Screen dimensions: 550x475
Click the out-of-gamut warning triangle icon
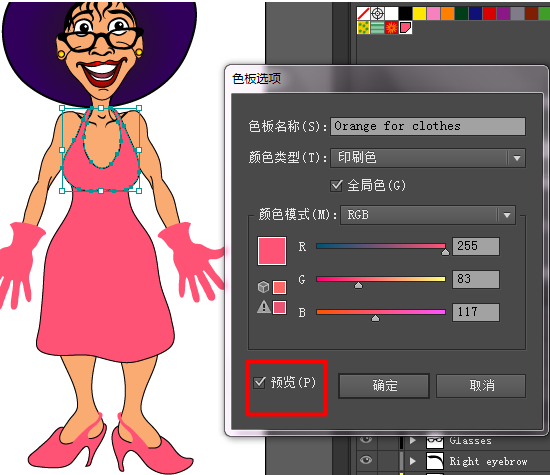point(264,307)
